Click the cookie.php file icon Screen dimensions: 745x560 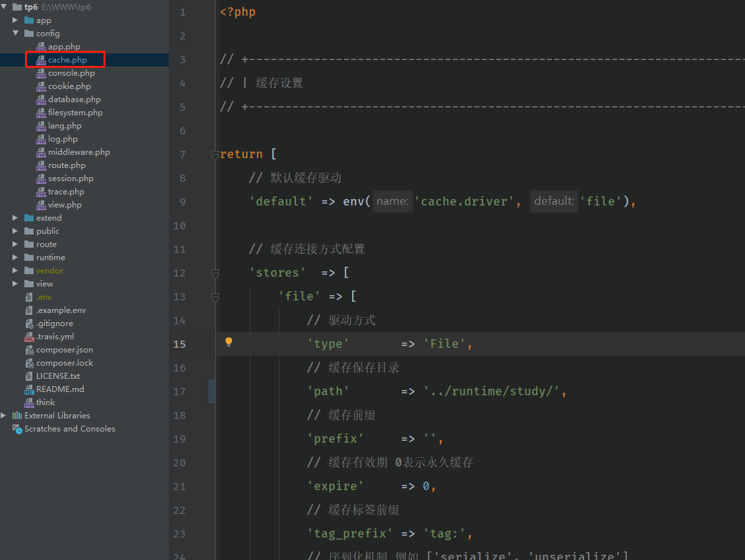point(42,86)
